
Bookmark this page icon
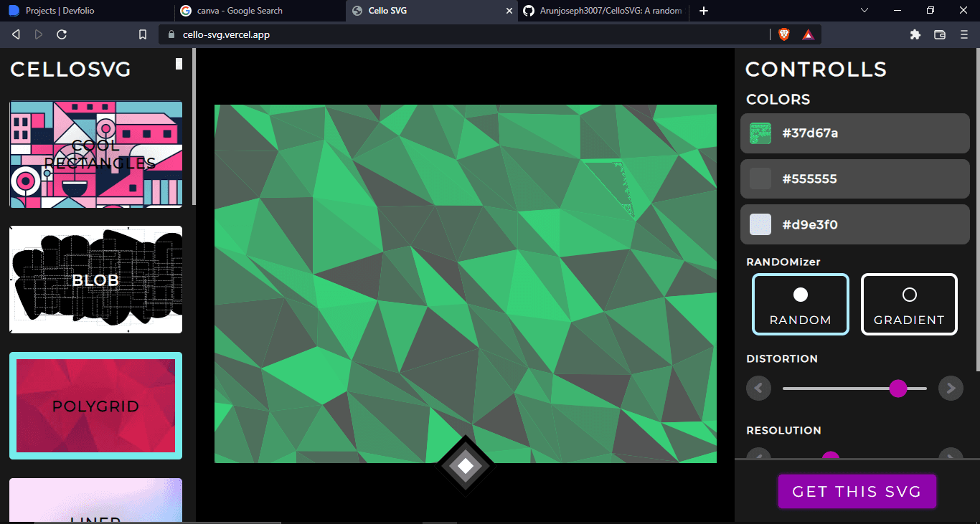click(x=143, y=34)
